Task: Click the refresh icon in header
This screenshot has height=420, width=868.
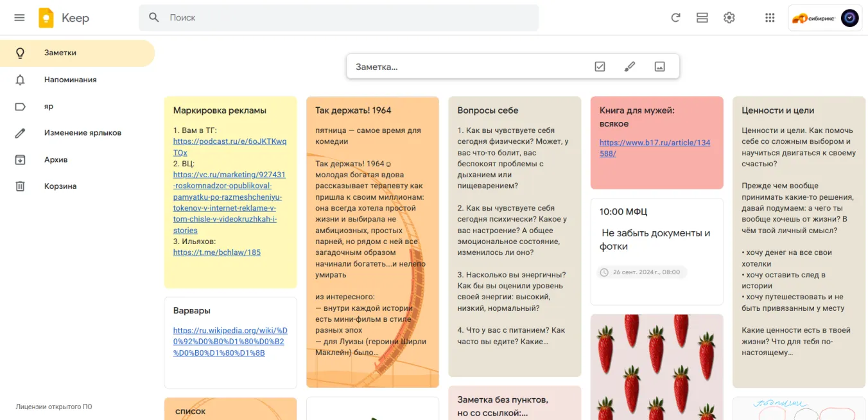Action: (x=675, y=18)
